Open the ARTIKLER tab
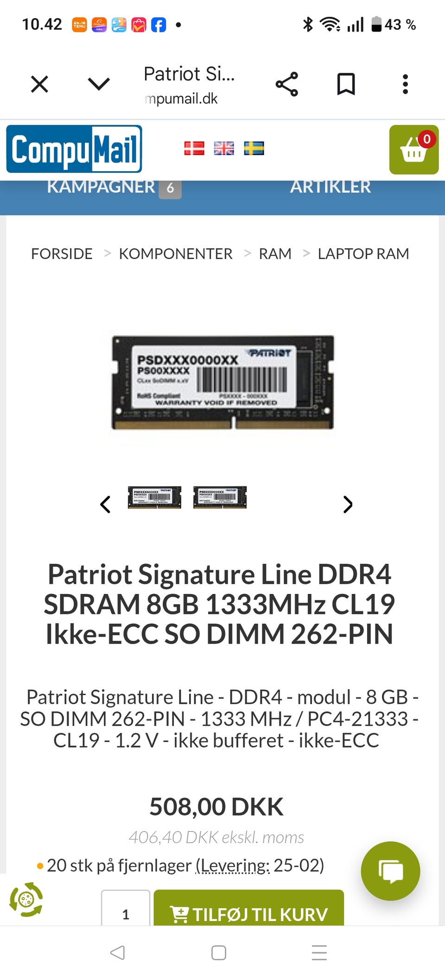Screen dimensions: 445x980 (x=331, y=187)
